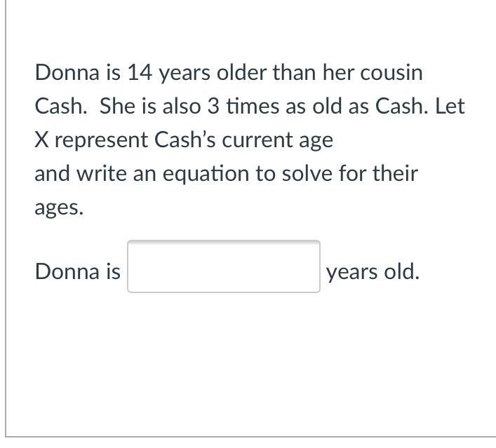
Task: Click the word "their" ending the fourth line
Action: (x=394, y=173)
